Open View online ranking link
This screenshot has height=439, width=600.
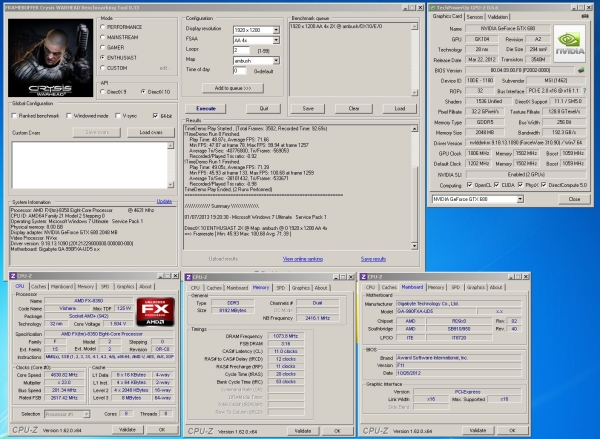click(x=303, y=259)
